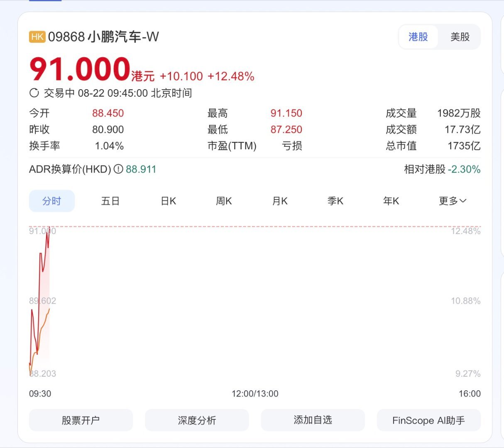Select the 年K chart tab

(x=391, y=201)
